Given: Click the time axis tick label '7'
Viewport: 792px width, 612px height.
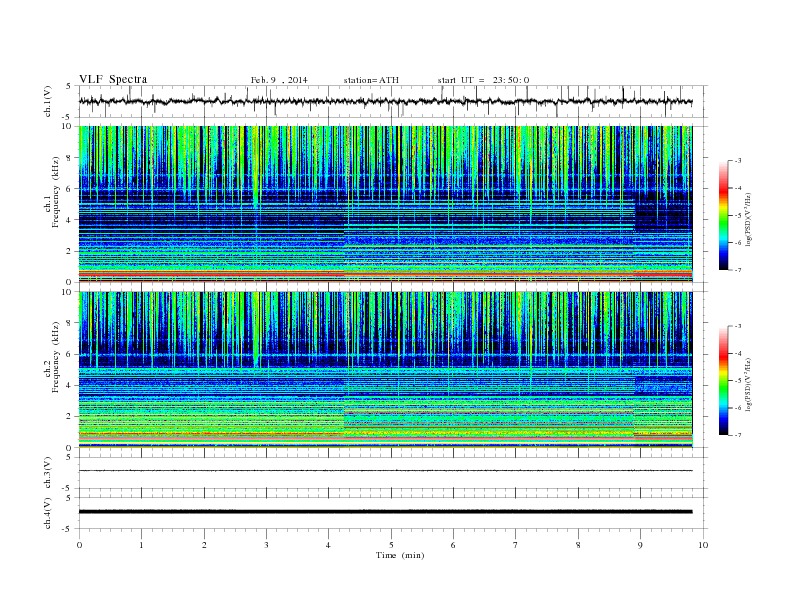Looking at the screenshot, I should [516, 545].
